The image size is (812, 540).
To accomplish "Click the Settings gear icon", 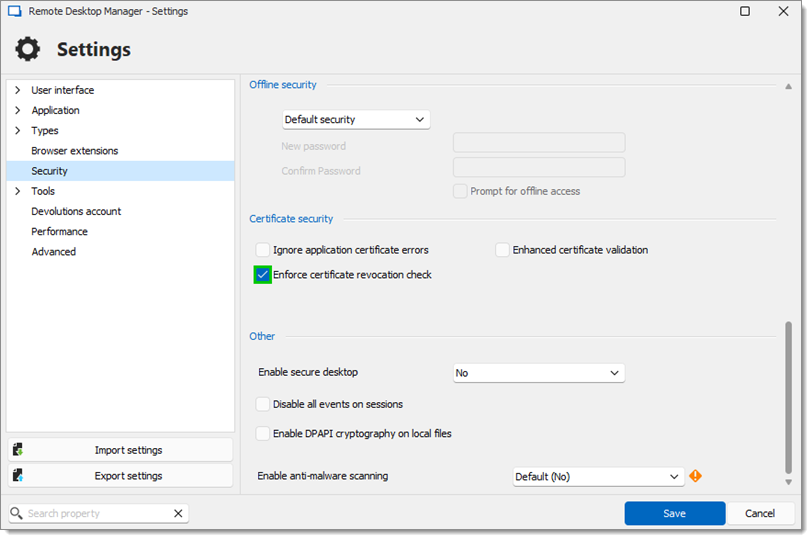I will point(27,49).
